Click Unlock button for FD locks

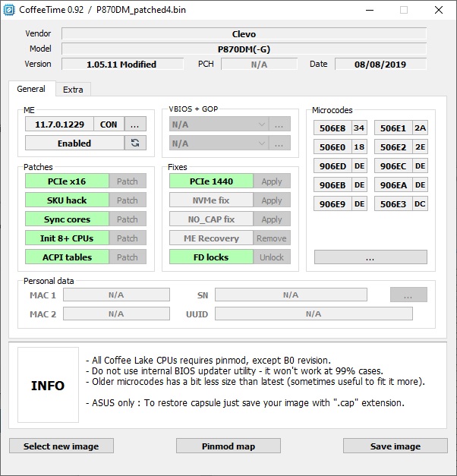[272, 257]
